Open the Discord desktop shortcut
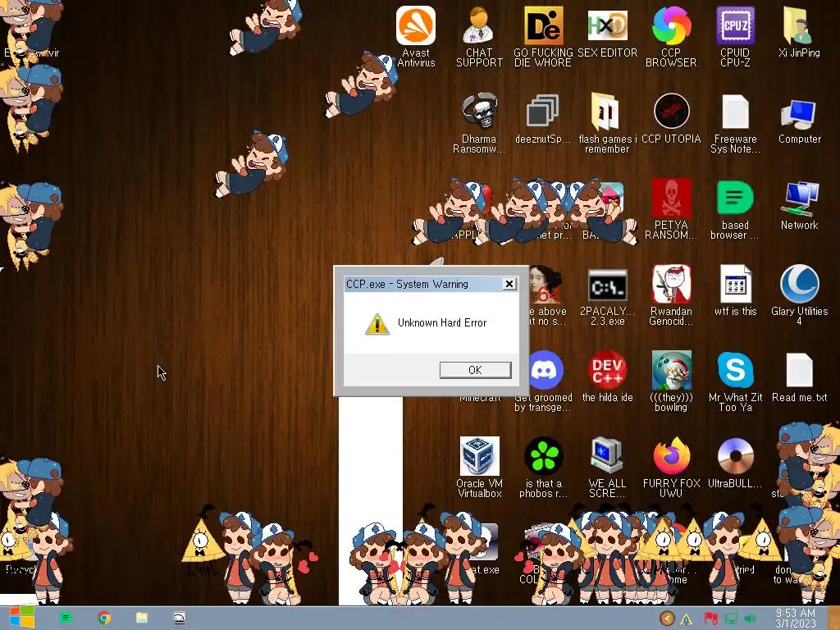This screenshot has height=630, width=840. pyautogui.click(x=545, y=381)
